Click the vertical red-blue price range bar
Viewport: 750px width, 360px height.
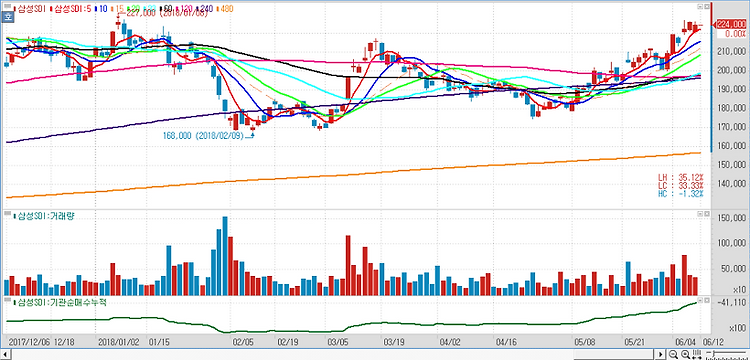tap(711, 76)
